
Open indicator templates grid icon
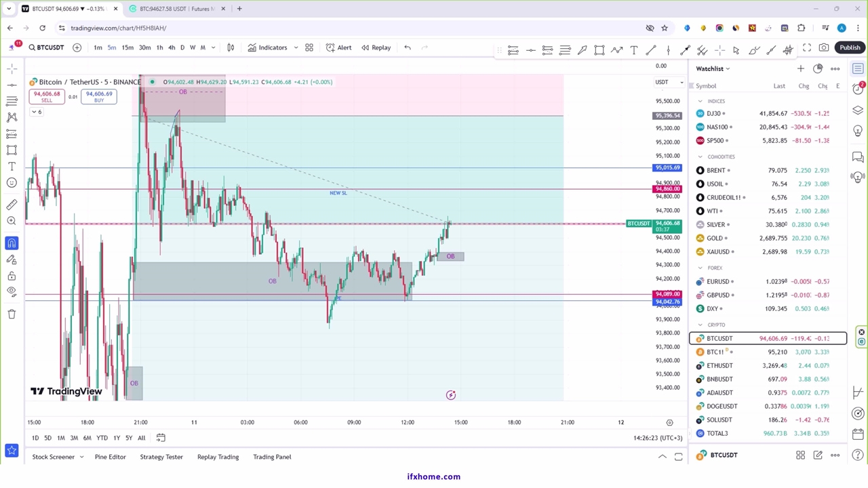tap(309, 47)
